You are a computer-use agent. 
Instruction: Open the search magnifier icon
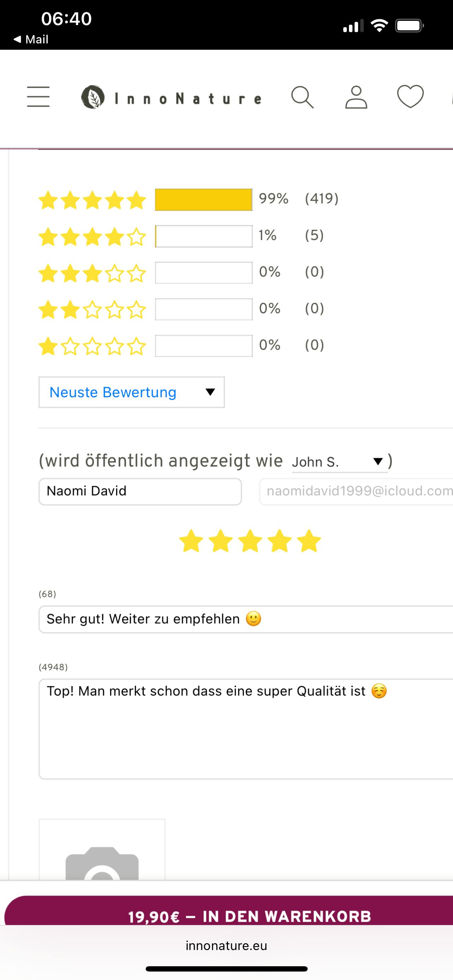pos(302,97)
